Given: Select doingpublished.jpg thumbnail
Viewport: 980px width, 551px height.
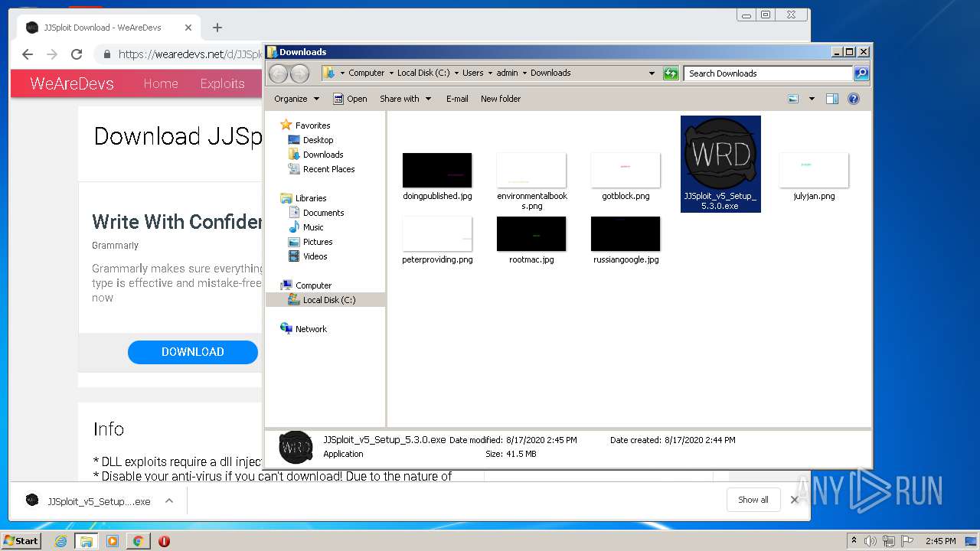Looking at the screenshot, I should coord(437,170).
